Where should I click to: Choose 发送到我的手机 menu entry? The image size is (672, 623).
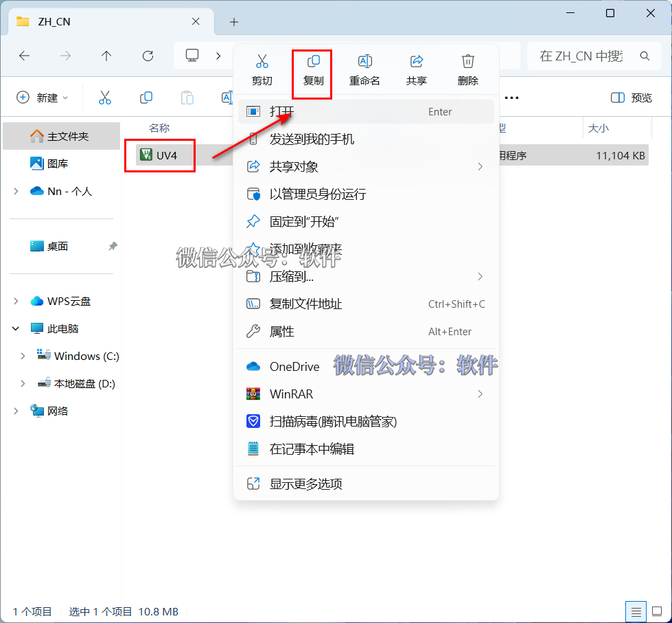coord(366,139)
